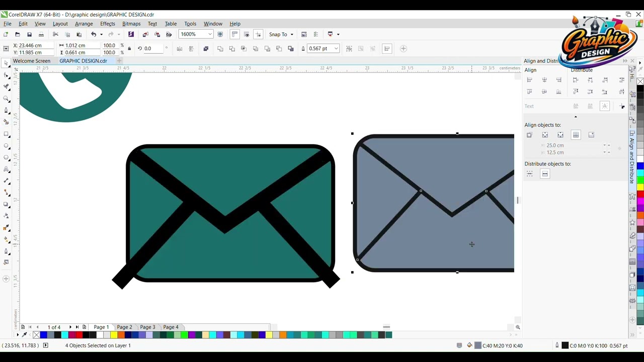Select Distribute to Extent of page
This screenshot has width=644, height=362.
[x=545, y=174]
